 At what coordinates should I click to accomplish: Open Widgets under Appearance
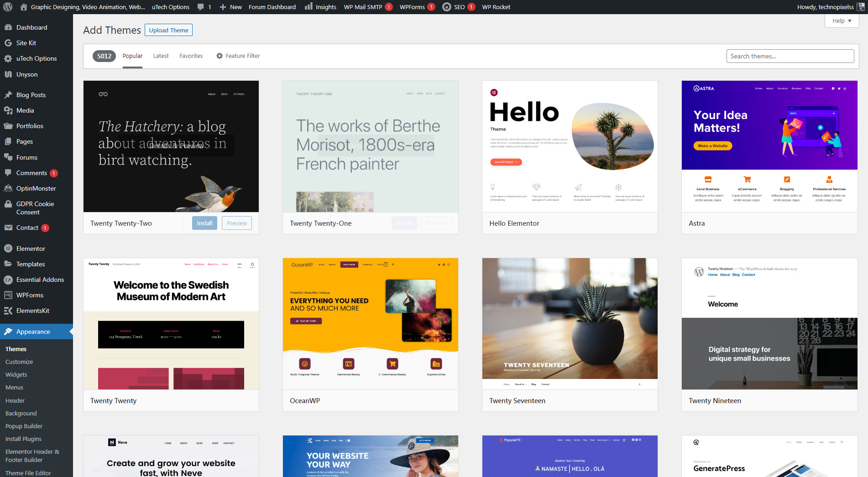[x=16, y=374]
